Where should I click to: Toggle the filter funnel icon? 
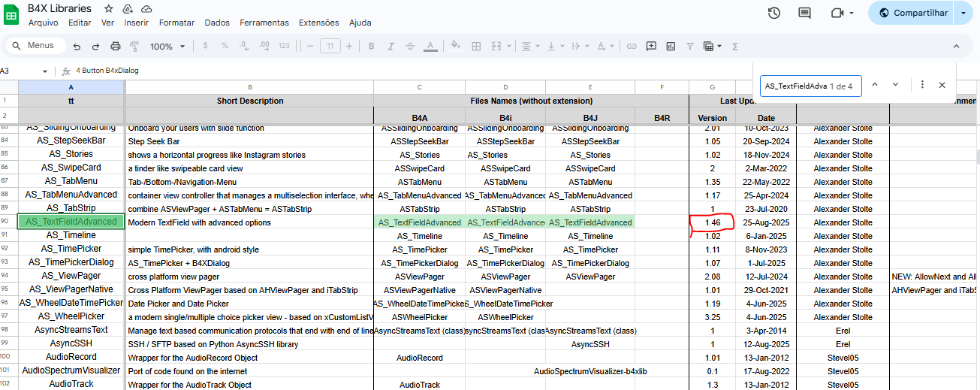pos(690,46)
